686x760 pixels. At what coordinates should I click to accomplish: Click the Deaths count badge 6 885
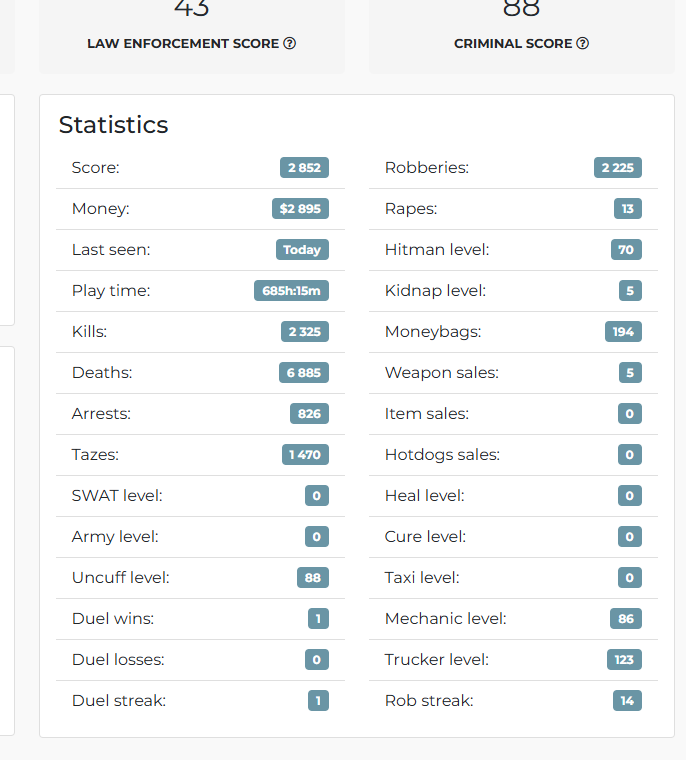(x=304, y=373)
